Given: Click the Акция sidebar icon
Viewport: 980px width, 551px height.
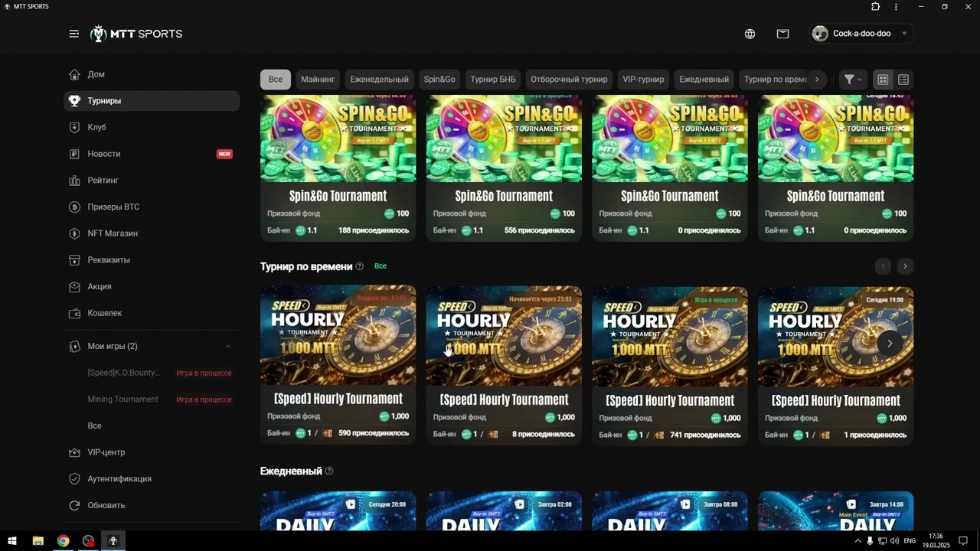Looking at the screenshot, I should [74, 286].
